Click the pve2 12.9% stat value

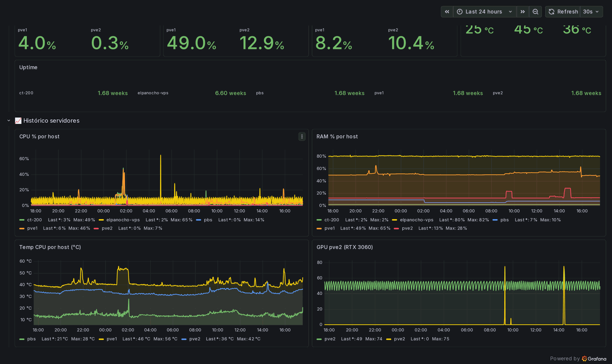tap(262, 43)
